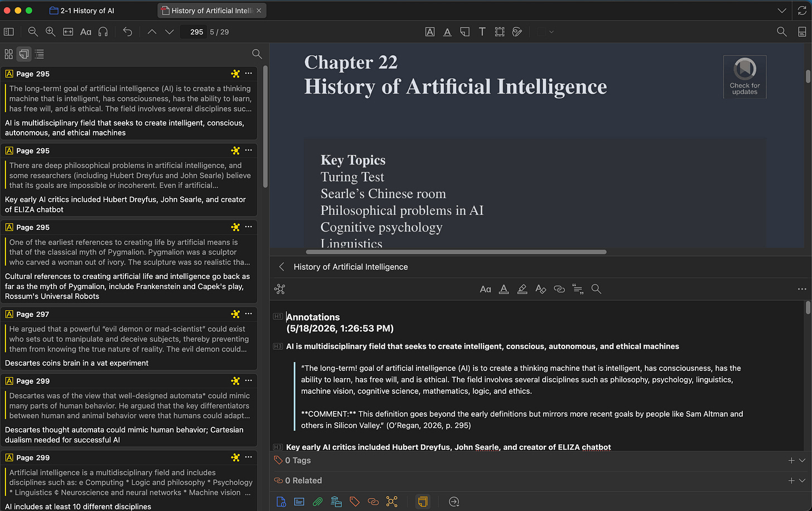
Task: Select the underline annotation tool
Action: (x=447, y=32)
